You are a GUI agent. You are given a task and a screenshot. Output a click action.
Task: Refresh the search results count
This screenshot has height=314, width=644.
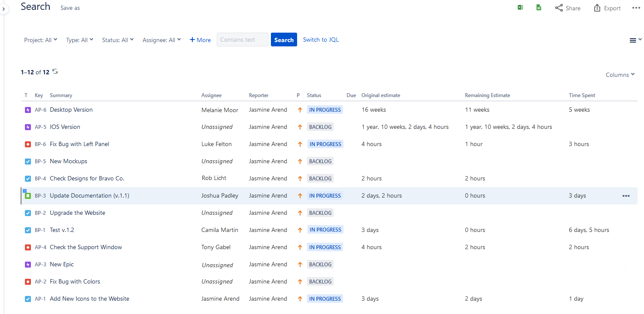pos(55,72)
